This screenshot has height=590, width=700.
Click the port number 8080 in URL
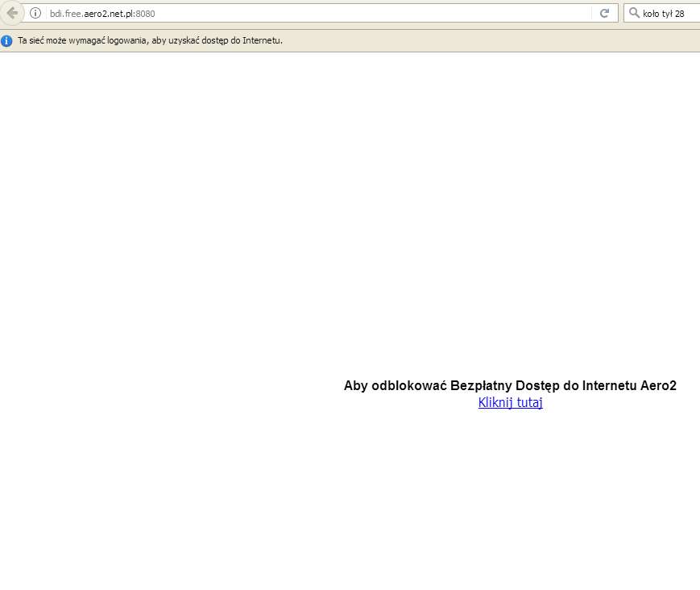pos(145,14)
